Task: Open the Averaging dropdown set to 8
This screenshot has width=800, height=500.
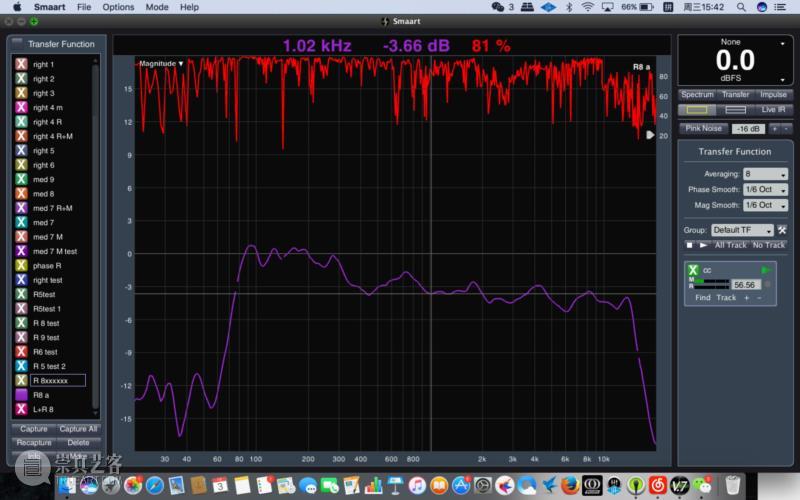Action: [765, 174]
